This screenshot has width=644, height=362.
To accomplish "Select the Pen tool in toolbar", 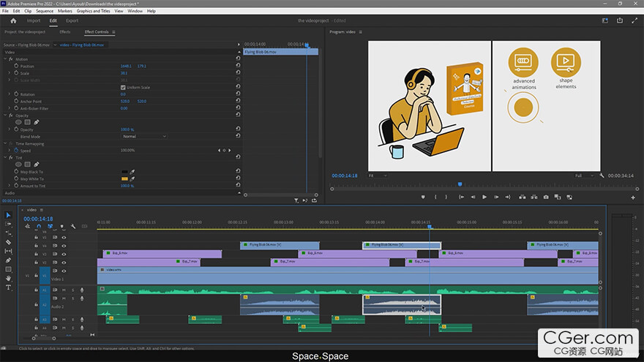I will pyautogui.click(x=8, y=260).
